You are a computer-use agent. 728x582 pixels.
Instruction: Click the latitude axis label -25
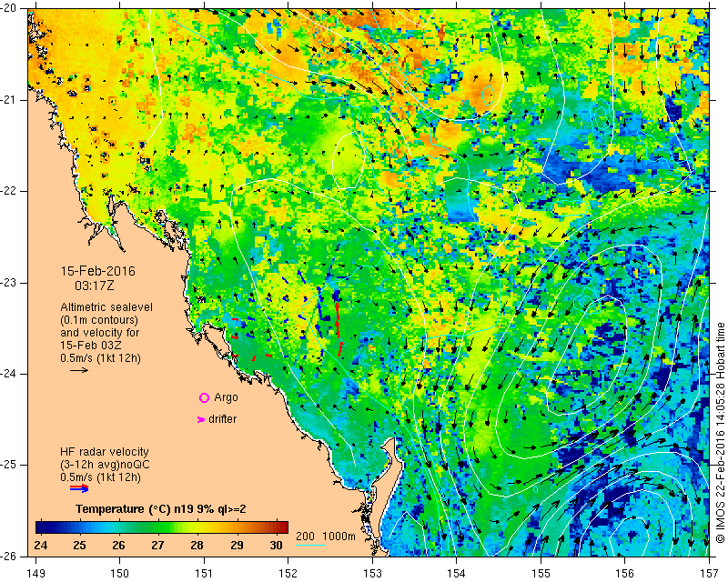(x=9, y=465)
